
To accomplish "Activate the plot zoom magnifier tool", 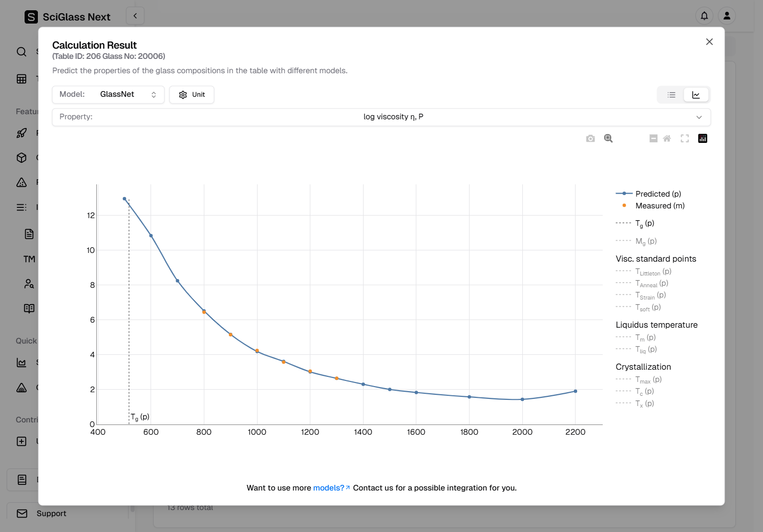I will tap(608, 139).
